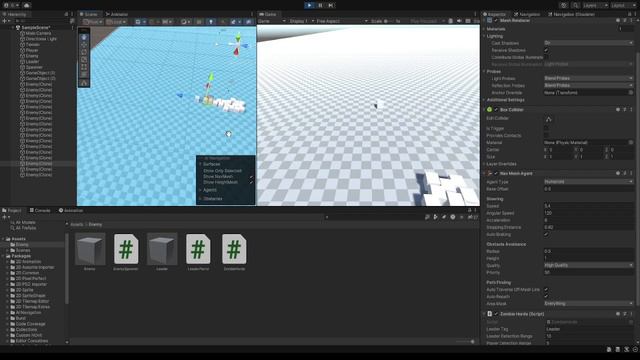Select the Rotate tool in Scene overlay
This screenshot has height=360, width=640.
tap(84, 52)
